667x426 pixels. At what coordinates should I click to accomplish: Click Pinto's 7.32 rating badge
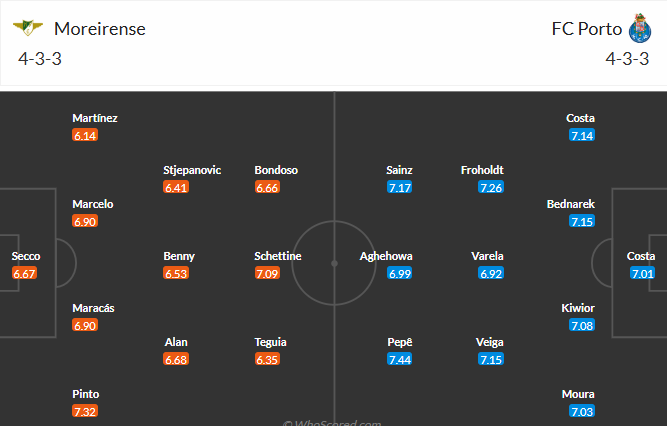pos(85,411)
